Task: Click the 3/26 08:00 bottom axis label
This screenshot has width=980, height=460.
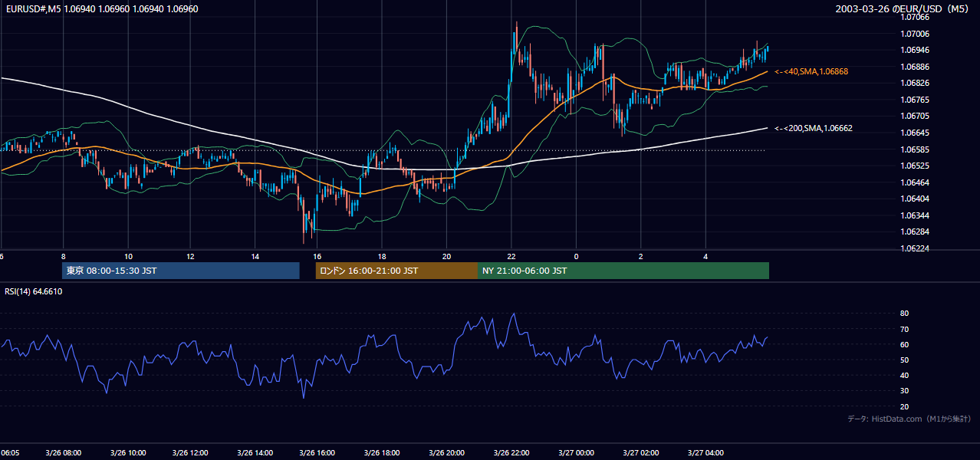Action: click(64, 453)
